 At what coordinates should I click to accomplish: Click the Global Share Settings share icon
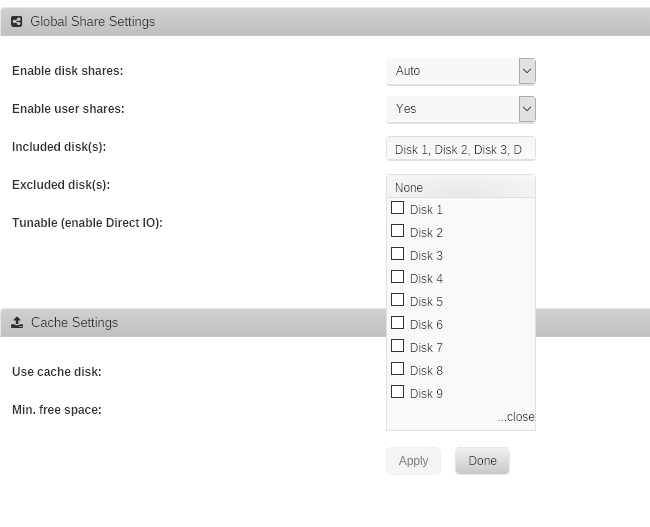pyautogui.click(x=17, y=22)
